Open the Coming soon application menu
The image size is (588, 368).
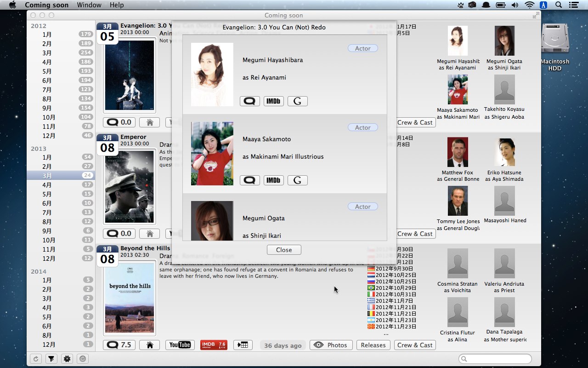(x=46, y=5)
